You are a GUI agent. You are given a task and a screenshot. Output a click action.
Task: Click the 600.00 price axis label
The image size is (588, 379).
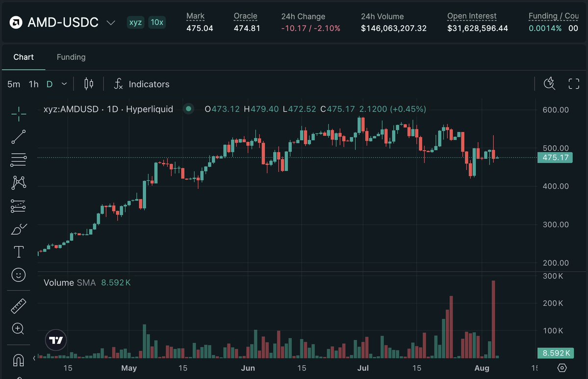555,110
